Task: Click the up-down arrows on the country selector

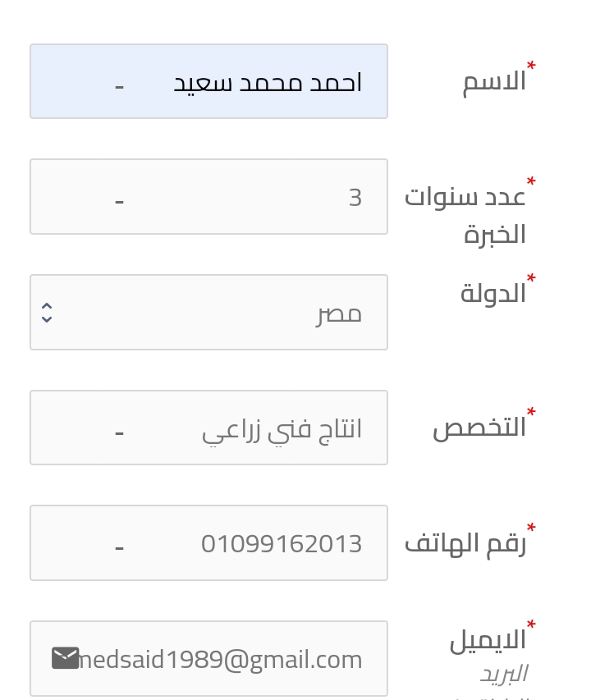Action: (47, 313)
